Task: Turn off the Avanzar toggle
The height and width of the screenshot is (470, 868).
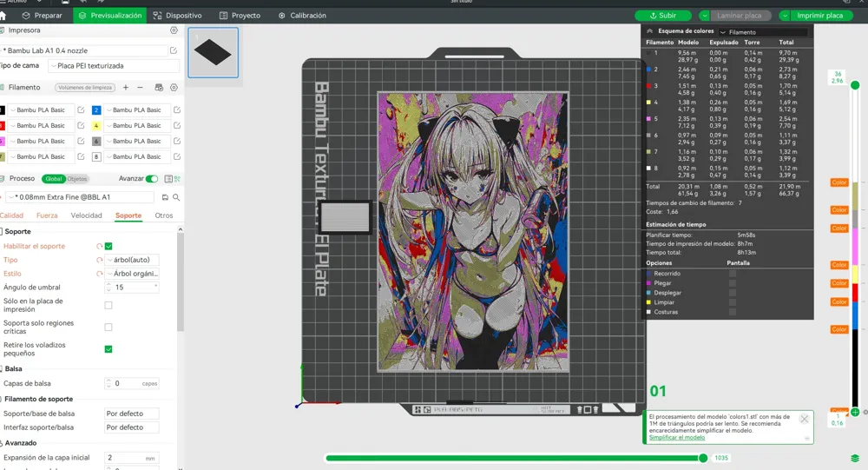Action: click(152, 179)
